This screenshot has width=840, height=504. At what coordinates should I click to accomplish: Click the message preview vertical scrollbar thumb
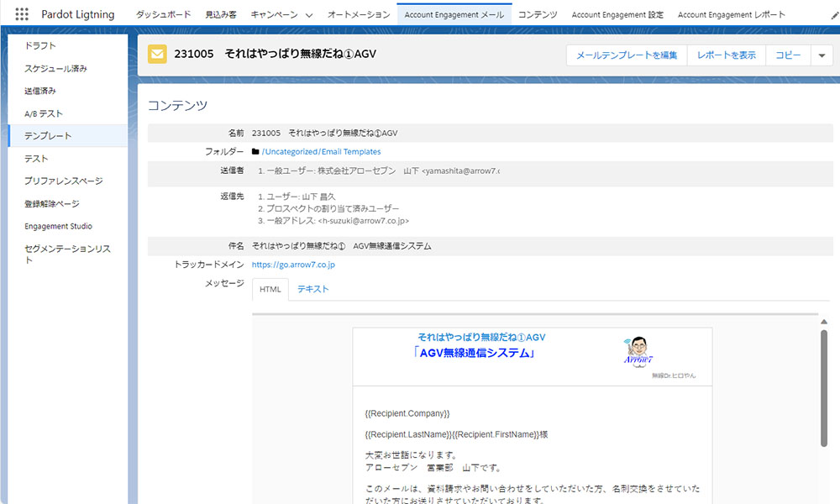[824, 388]
